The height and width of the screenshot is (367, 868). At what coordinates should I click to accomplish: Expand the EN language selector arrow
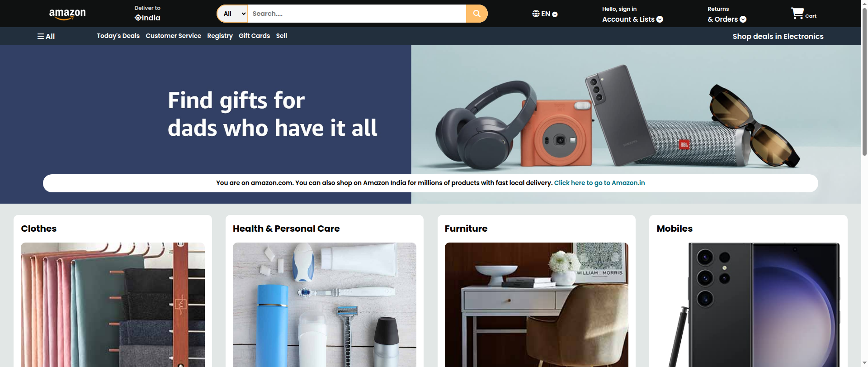point(555,14)
